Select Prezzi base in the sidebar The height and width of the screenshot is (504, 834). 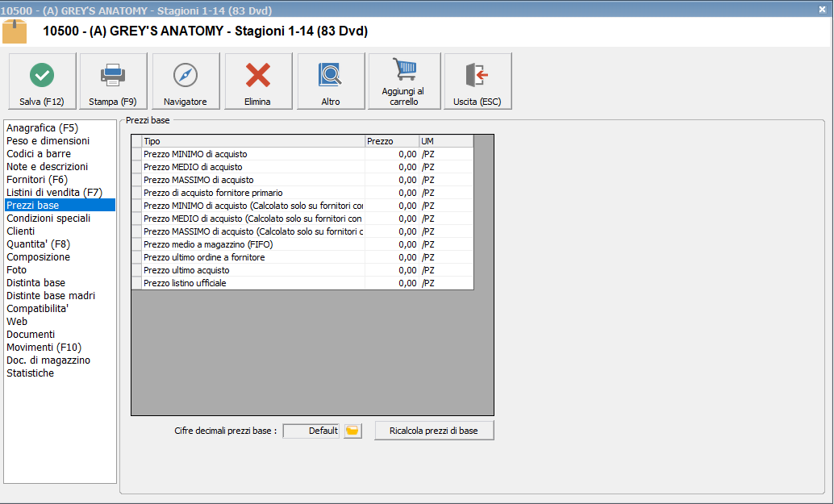pyautogui.click(x=60, y=205)
